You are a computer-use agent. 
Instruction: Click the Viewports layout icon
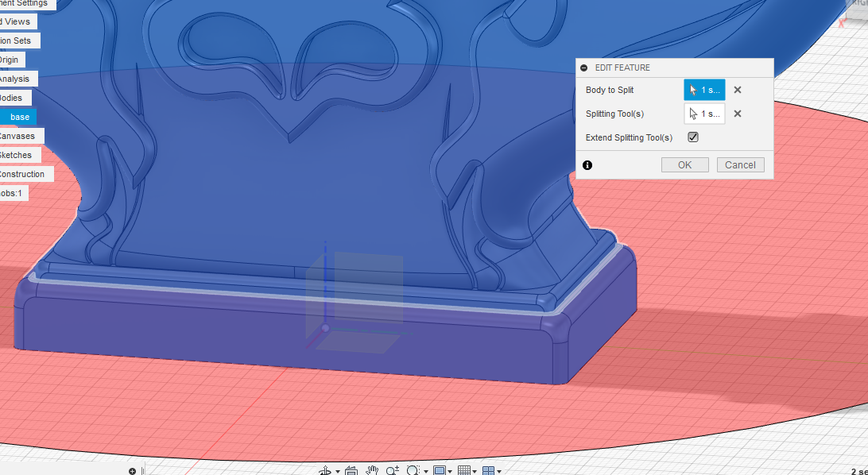tap(488, 470)
